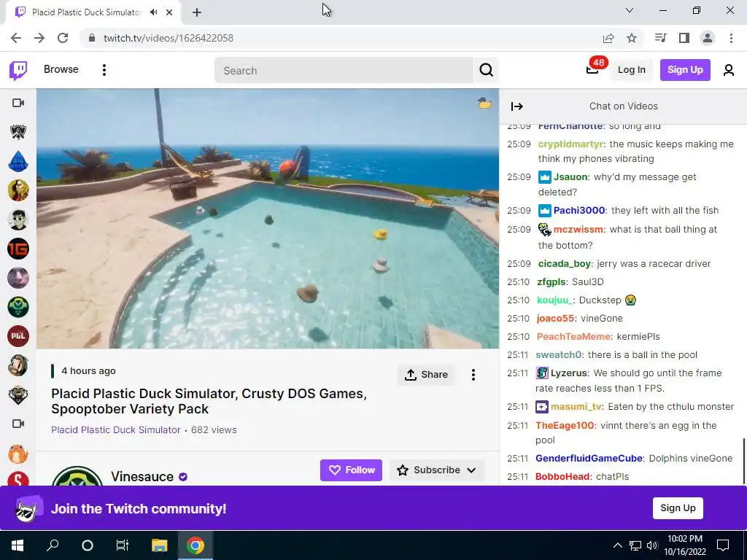The width and height of the screenshot is (747, 560).
Task: Click the Share button under the video
Action: pyautogui.click(x=426, y=375)
